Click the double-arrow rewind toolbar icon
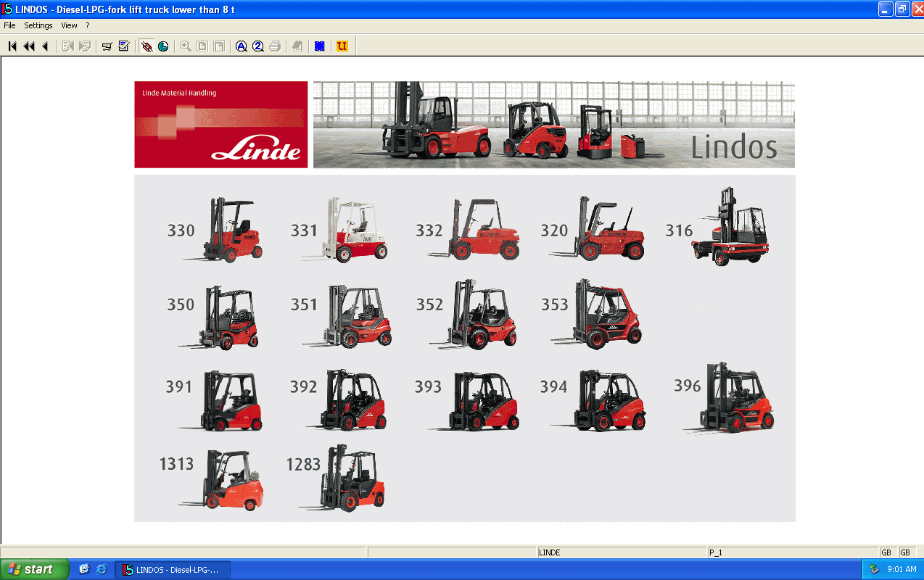Screen dimensions: 924x580 [29, 46]
